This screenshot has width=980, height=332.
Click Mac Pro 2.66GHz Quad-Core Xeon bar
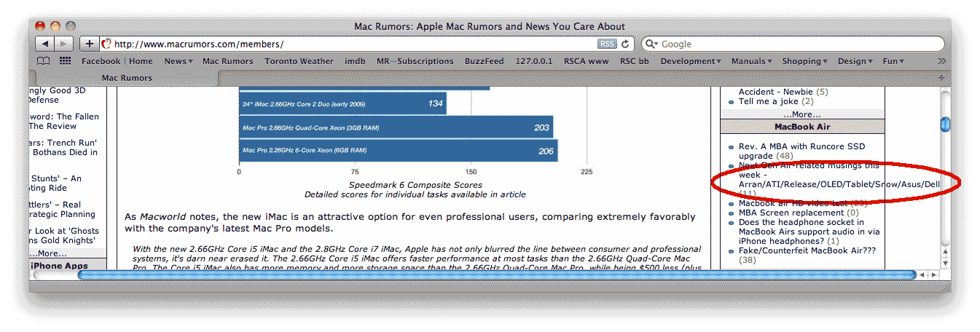pos(396,127)
